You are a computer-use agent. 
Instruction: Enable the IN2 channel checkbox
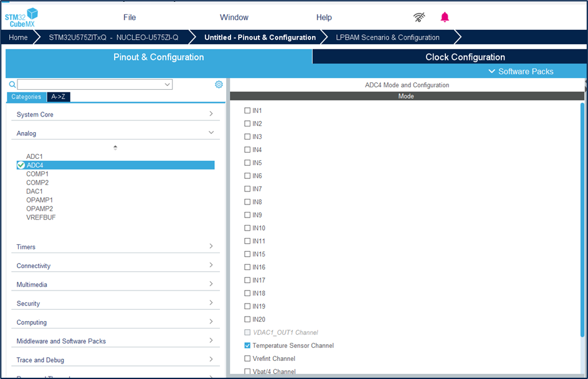point(247,123)
